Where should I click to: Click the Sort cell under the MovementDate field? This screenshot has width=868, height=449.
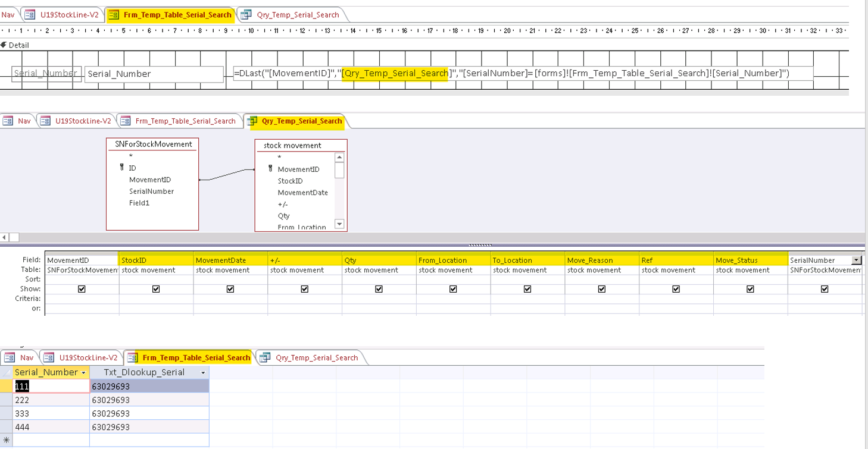(x=230, y=279)
